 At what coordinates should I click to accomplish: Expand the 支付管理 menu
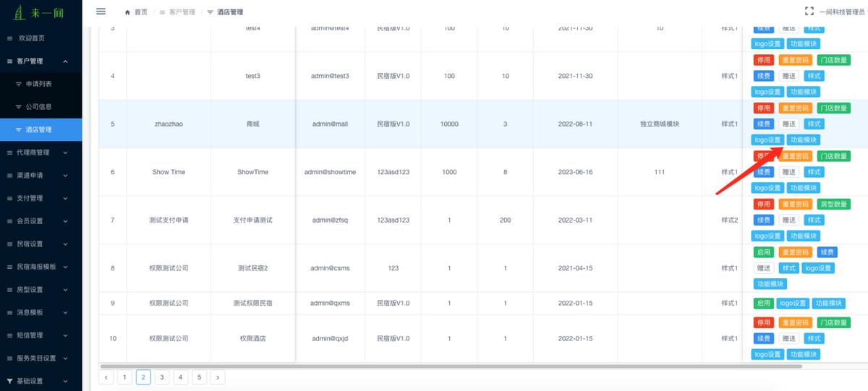pyautogui.click(x=41, y=198)
